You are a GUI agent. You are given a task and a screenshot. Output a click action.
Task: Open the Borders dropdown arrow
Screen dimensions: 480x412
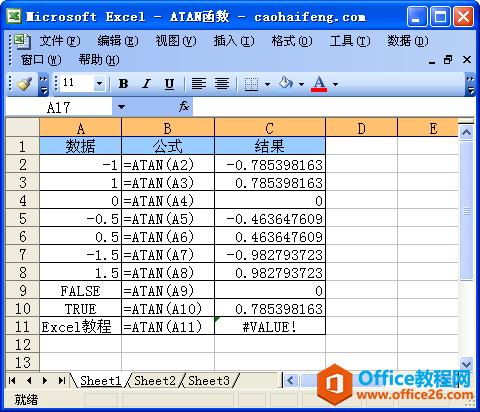tap(267, 84)
